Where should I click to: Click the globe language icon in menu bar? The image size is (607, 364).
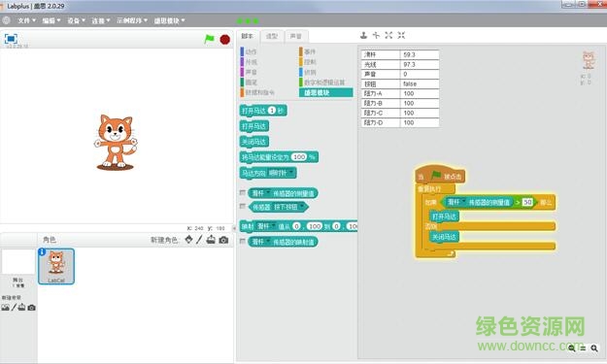click(x=6, y=20)
